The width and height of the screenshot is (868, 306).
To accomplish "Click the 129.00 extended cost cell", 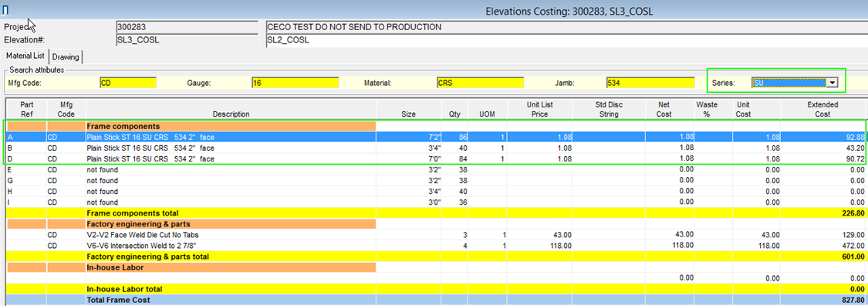I will (822, 234).
